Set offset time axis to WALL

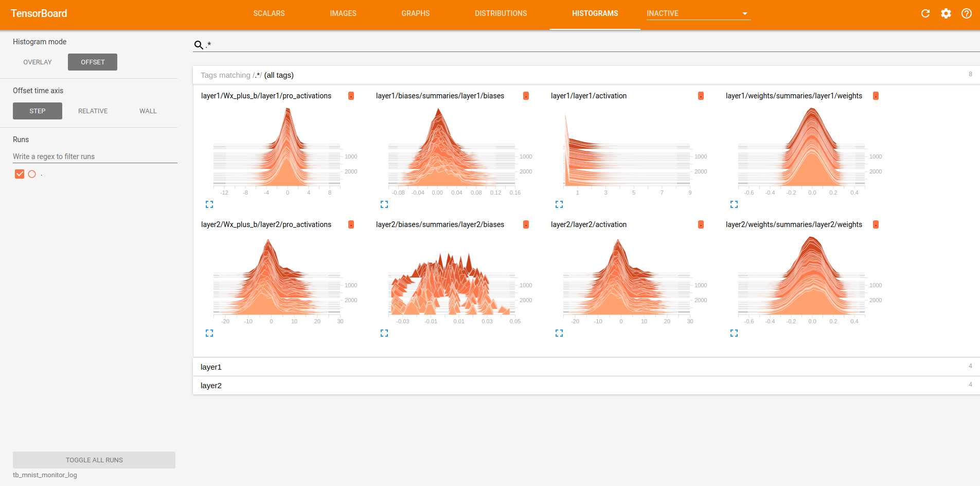148,111
